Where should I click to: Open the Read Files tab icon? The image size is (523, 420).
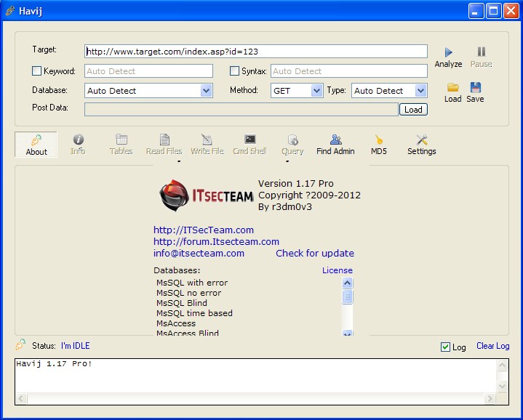tap(164, 140)
